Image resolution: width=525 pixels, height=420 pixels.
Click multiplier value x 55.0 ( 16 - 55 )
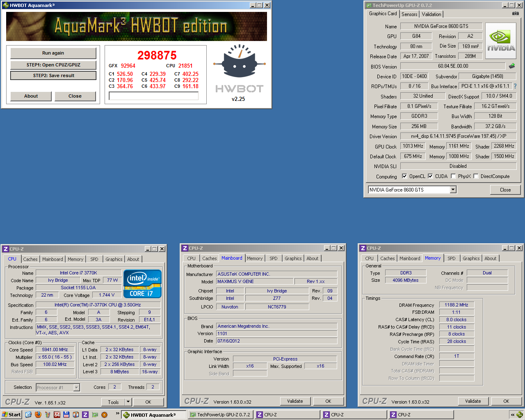(55, 357)
